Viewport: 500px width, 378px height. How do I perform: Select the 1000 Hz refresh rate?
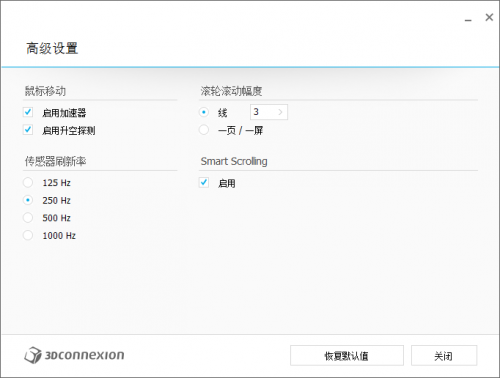[x=28, y=235]
